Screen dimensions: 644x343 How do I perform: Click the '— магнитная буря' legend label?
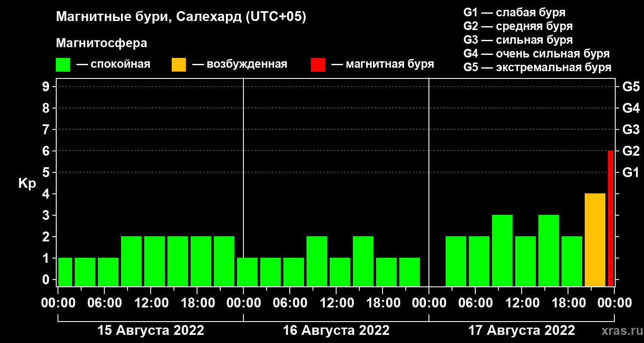(x=383, y=65)
